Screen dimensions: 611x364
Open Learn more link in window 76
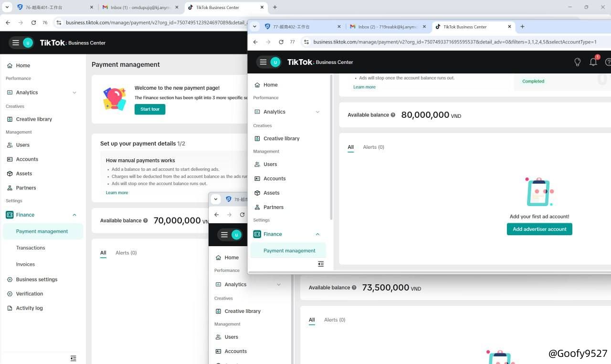click(117, 193)
